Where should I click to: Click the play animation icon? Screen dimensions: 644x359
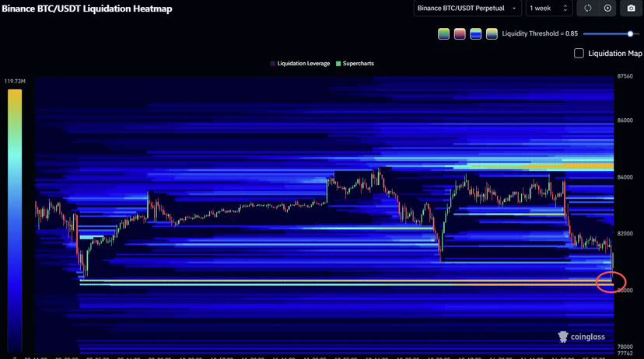pyautogui.click(x=607, y=9)
